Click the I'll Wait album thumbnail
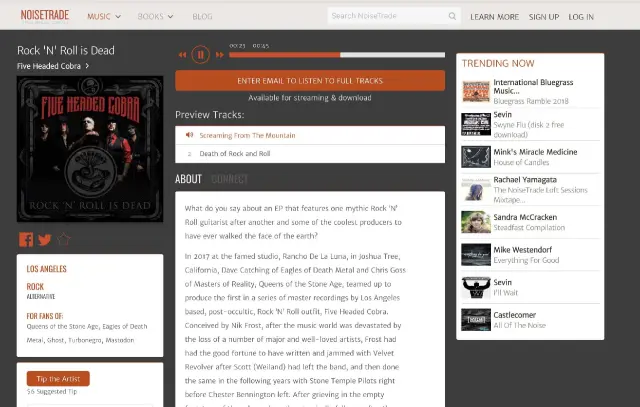Screen dimensions: 640x407 (x=476, y=287)
